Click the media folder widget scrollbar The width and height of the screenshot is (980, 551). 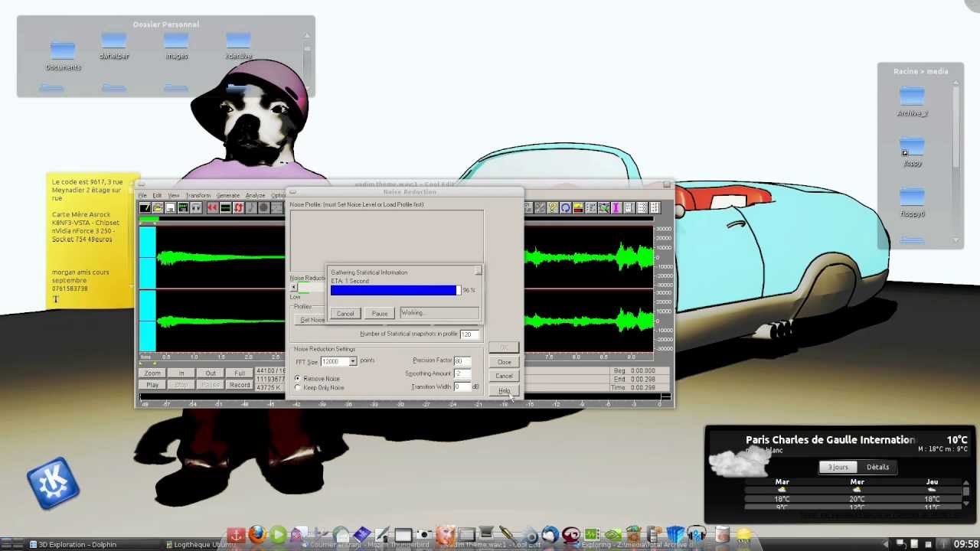[956, 161]
